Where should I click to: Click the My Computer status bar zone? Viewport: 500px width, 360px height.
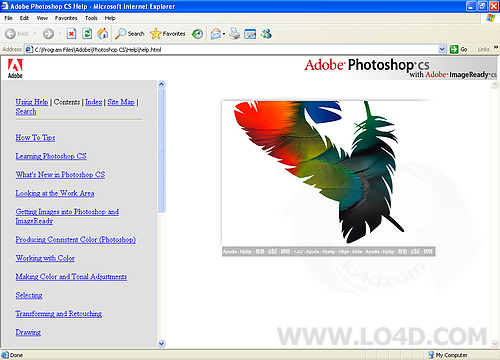[x=448, y=355]
